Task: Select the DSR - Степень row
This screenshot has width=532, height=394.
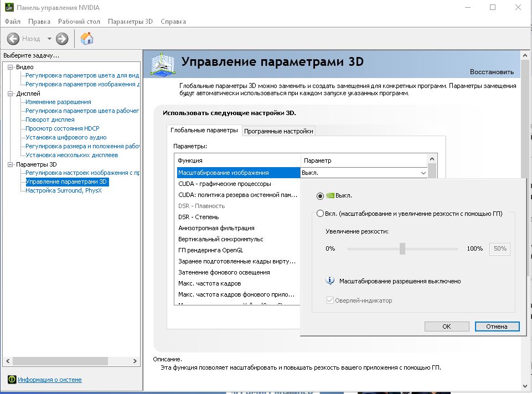Action: [x=239, y=217]
